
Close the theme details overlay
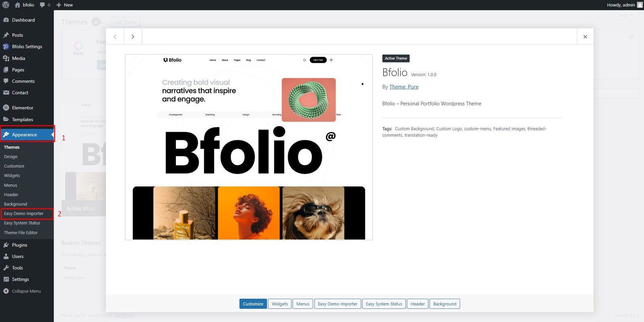click(x=585, y=37)
